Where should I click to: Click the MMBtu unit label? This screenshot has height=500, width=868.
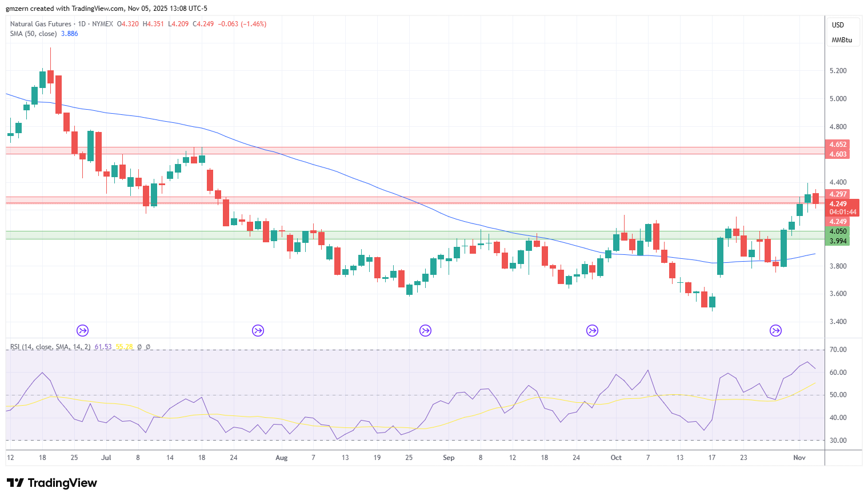pos(842,40)
